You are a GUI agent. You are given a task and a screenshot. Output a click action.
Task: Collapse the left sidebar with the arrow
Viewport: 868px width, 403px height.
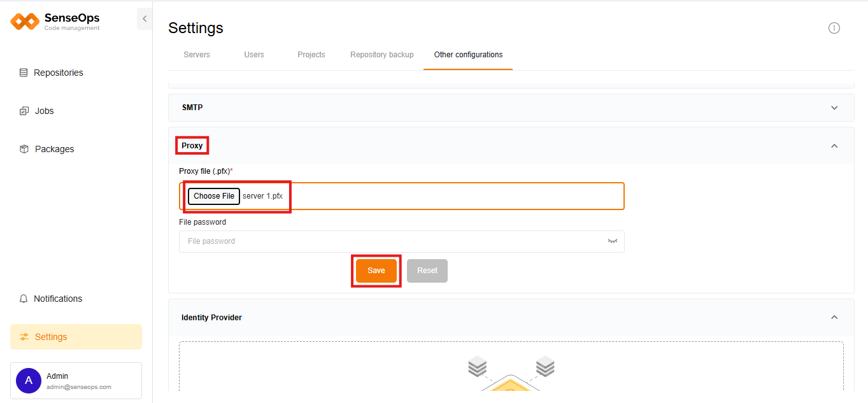tap(144, 18)
